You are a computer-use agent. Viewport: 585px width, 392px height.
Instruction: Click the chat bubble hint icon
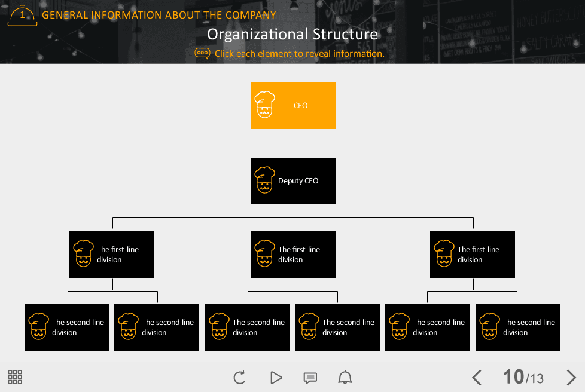pos(202,54)
